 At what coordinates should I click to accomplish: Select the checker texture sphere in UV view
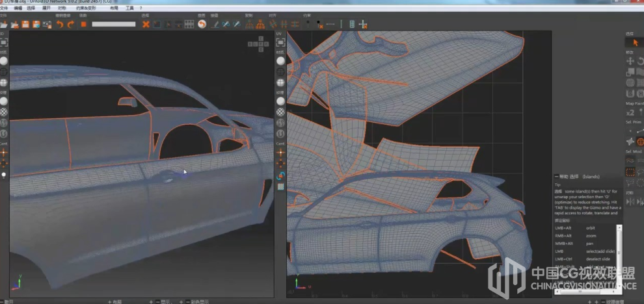point(280,112)
